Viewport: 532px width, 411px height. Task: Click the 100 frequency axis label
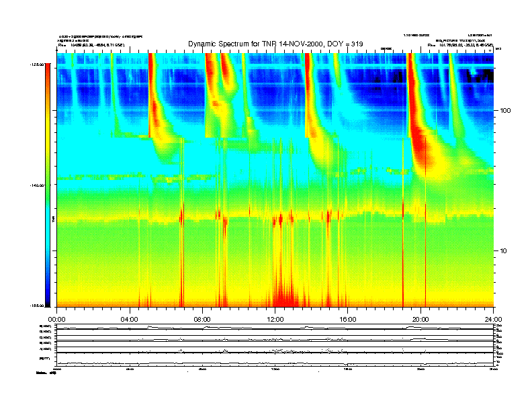[505, 111]
